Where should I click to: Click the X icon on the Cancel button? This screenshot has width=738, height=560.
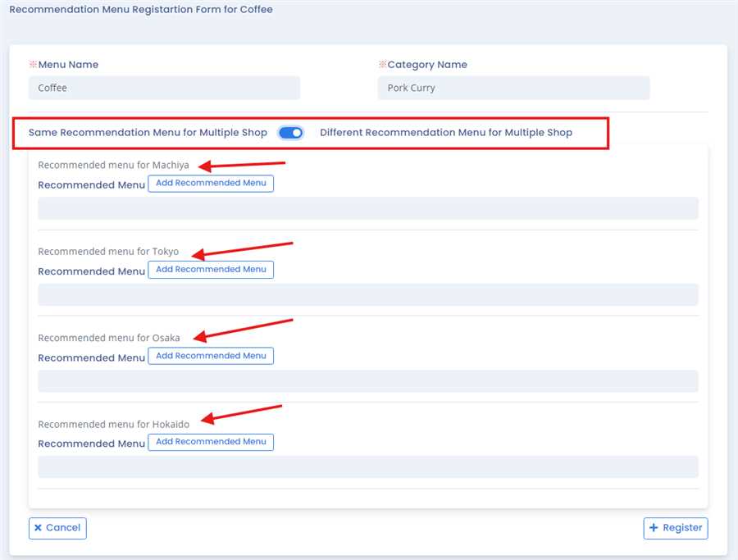point(38,528)
